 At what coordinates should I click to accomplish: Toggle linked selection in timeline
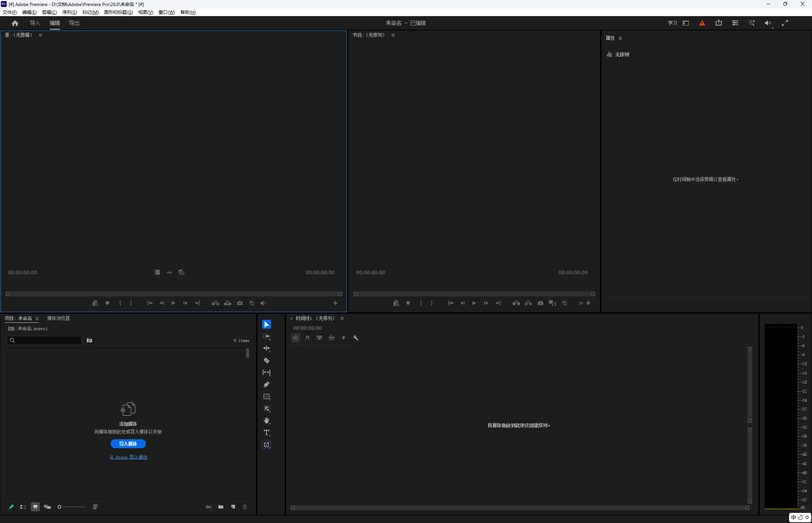pyautogui.click(x=320, y=338)
